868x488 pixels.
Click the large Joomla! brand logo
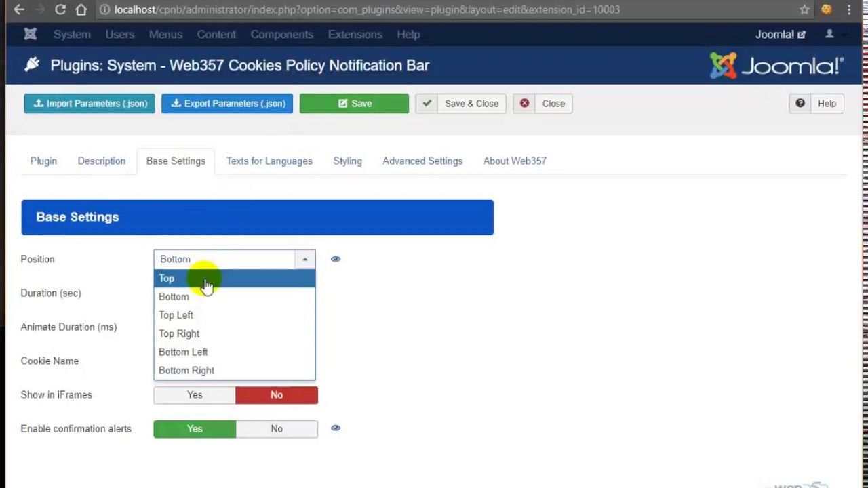pyautogui.click(x=776, y=66)
